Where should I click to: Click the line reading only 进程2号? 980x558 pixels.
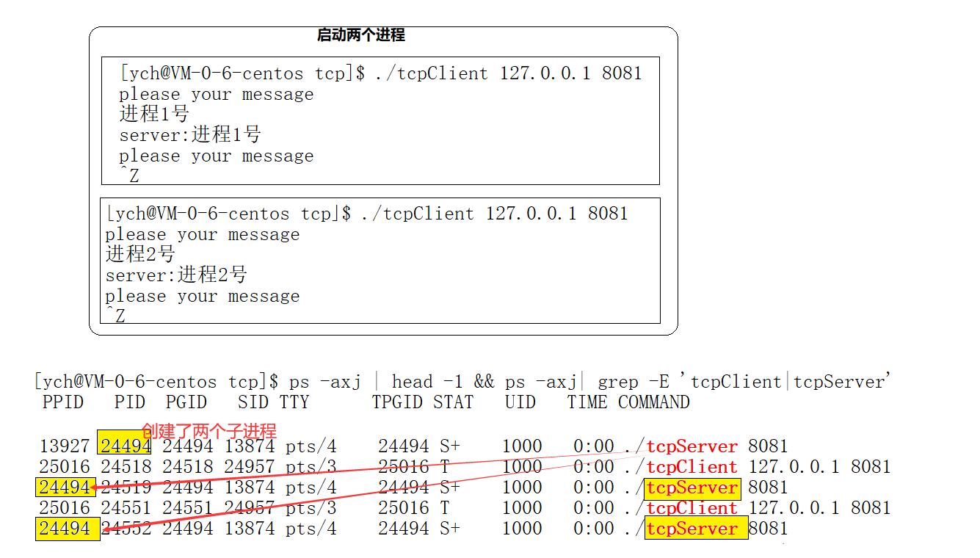[x=140, y=254]
